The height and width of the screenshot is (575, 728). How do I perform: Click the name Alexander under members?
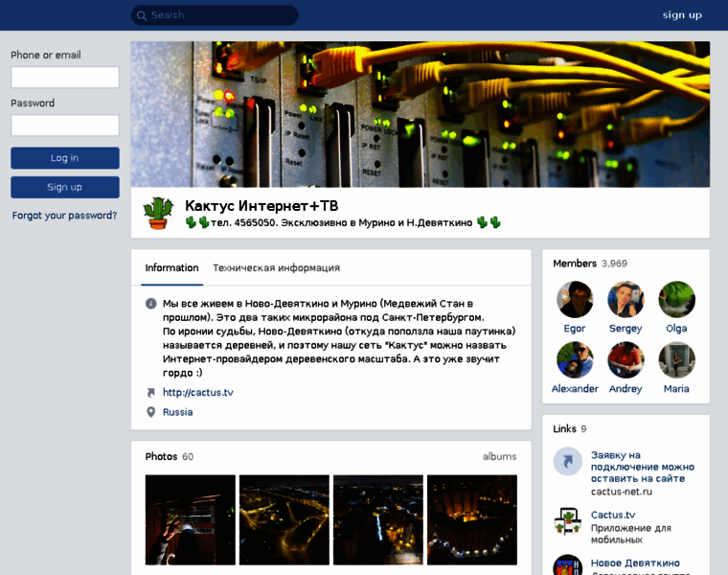575,389
